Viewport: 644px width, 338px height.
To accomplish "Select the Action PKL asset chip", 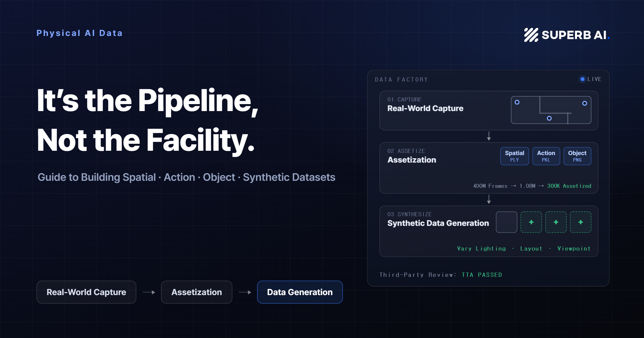I will [546, 156].
